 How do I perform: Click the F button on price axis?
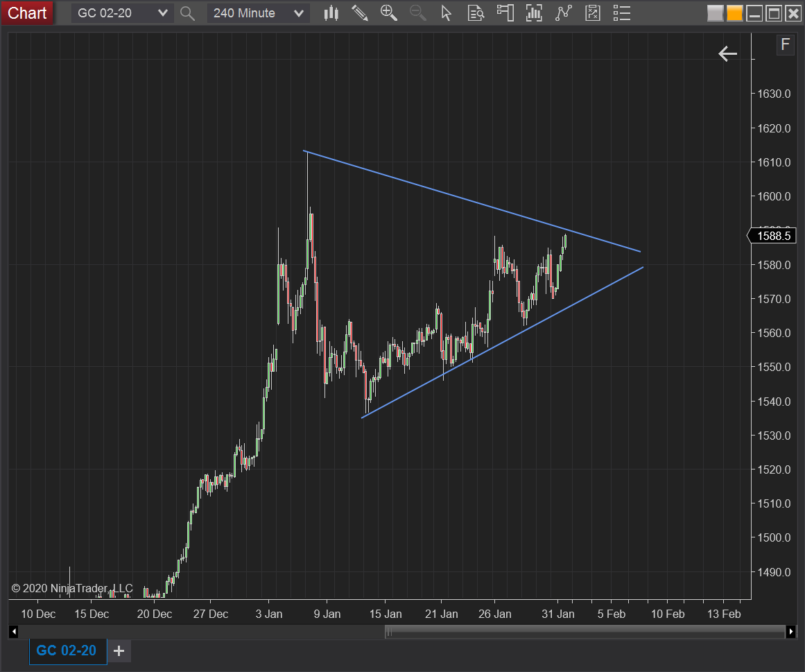pyautogui.click(x=785, y=44)
